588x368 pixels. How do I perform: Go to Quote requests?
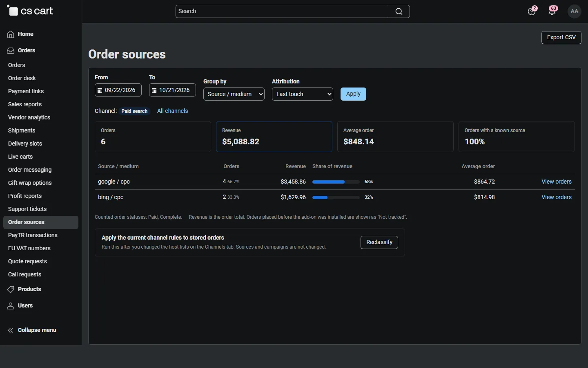coord(27,261)
